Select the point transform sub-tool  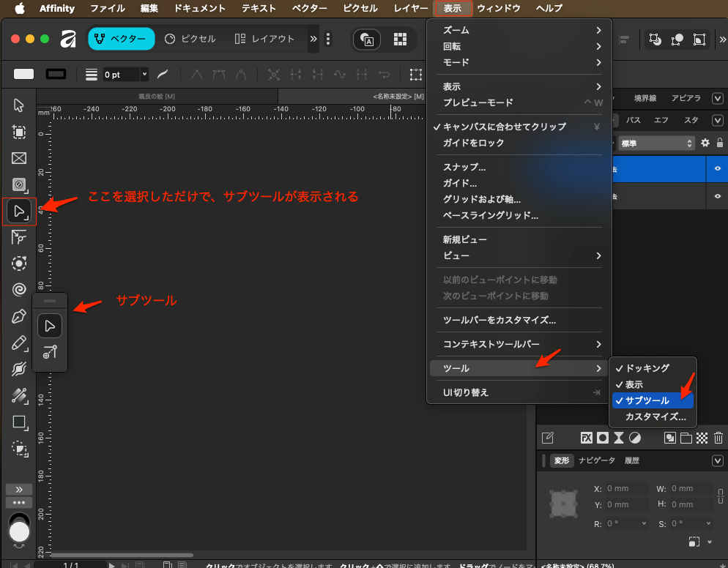click(50, 353)
